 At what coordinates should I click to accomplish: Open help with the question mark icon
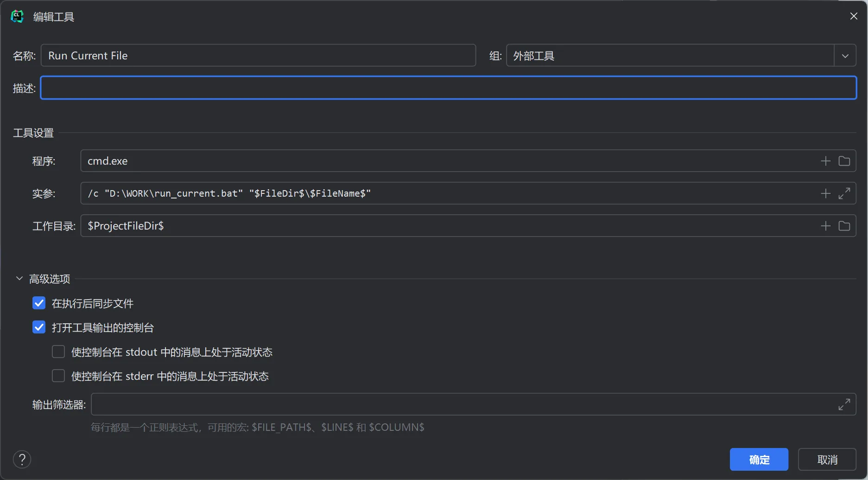coord(22,460)
